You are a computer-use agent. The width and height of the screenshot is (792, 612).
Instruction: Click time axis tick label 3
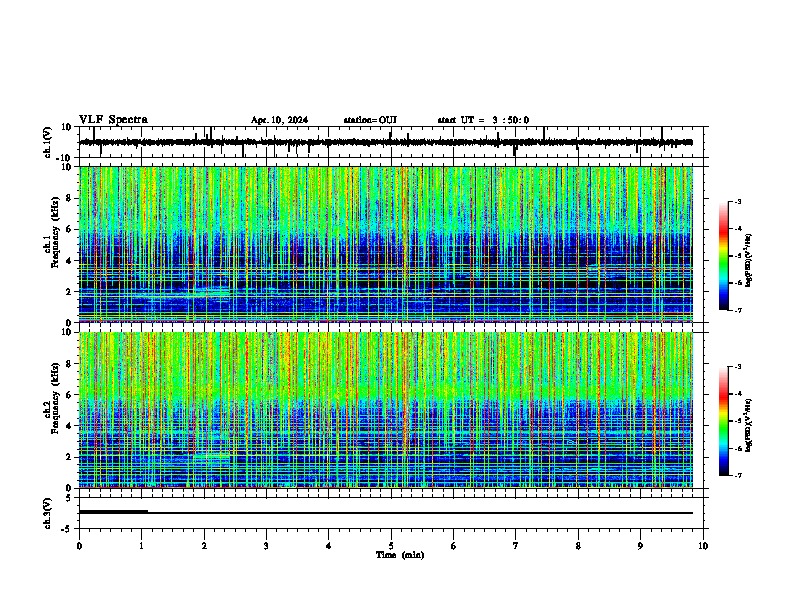pyautogui.click(x=266, y=546)
